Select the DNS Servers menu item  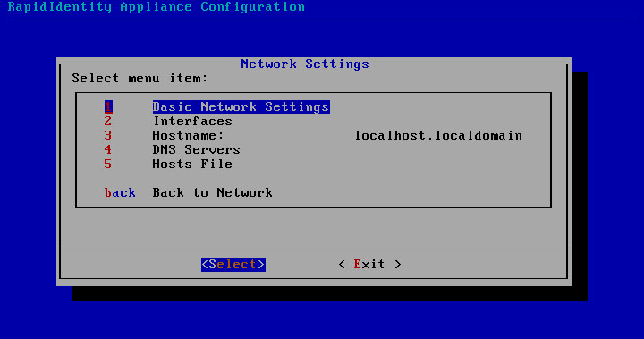(196, 150)
